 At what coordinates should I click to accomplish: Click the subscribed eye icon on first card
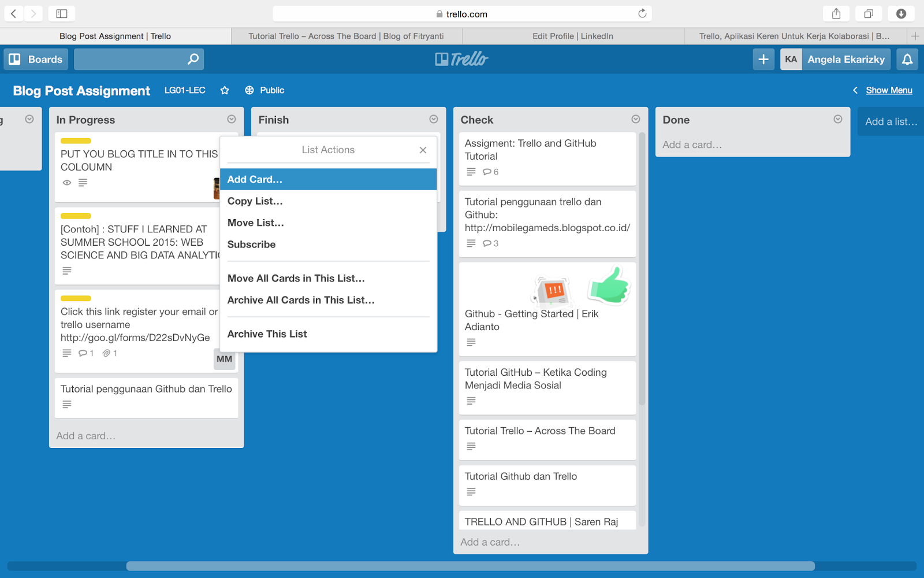(67, 183)
